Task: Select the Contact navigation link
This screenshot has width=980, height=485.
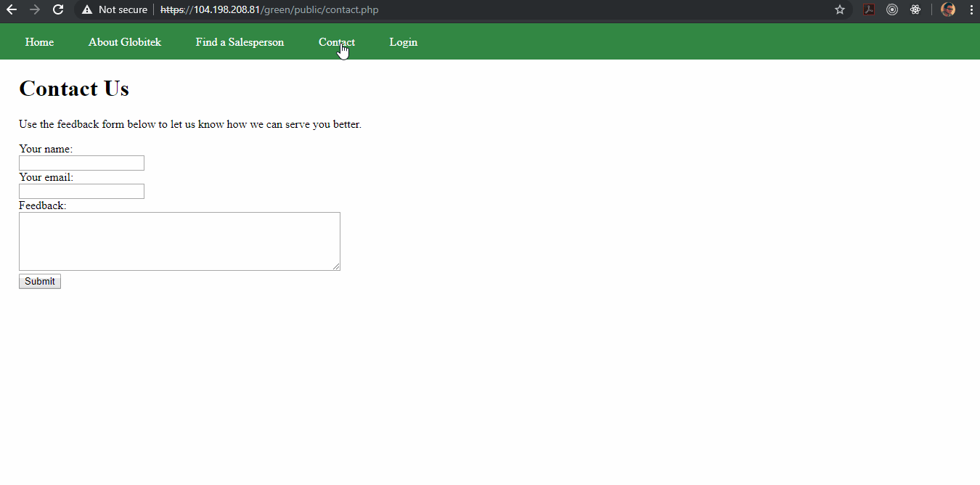Action: tap(336, 41)
